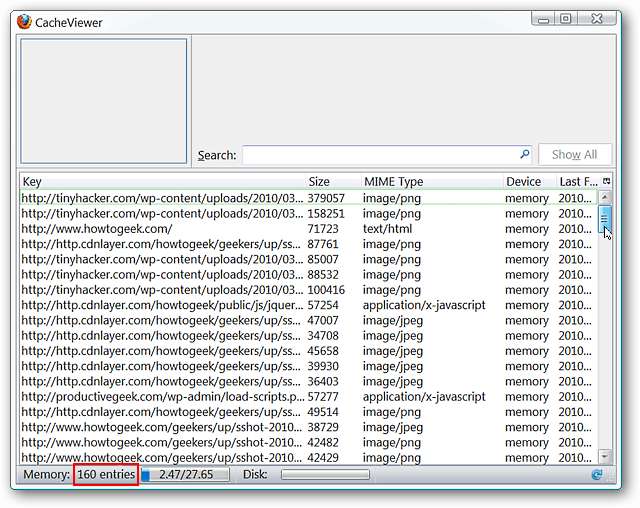Select the cdnlayer entry with size 87761

(309, 244)
